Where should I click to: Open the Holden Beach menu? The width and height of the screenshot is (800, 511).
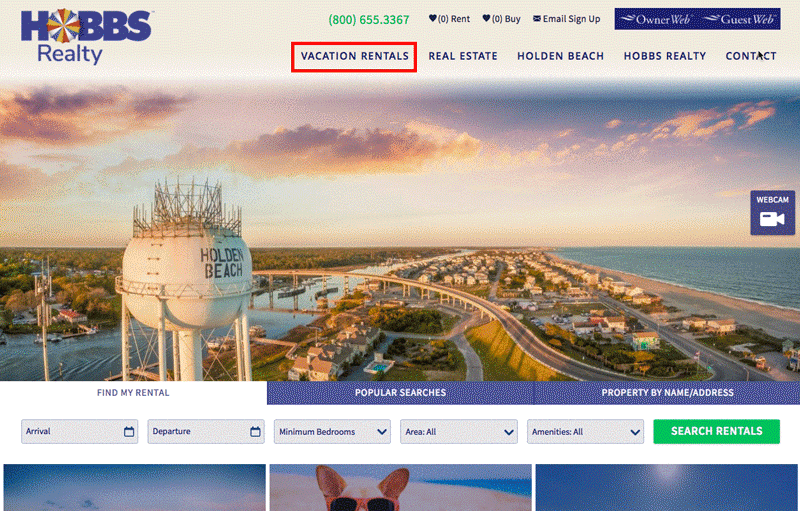tap(560, 56)
